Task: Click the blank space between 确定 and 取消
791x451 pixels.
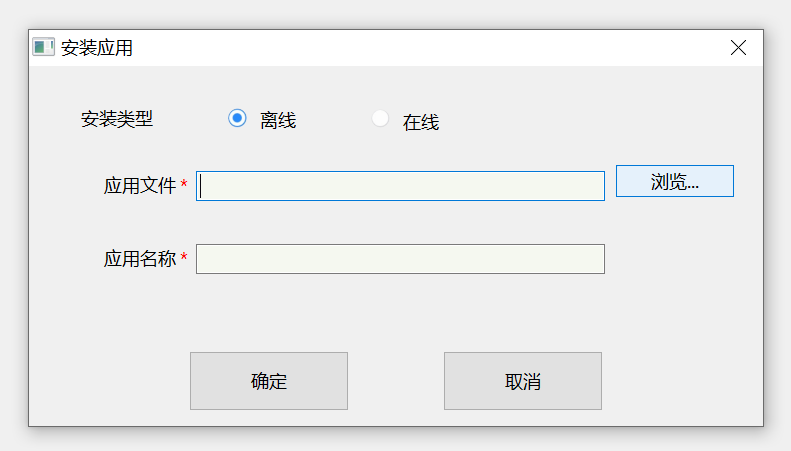Action: pos(396,381)
